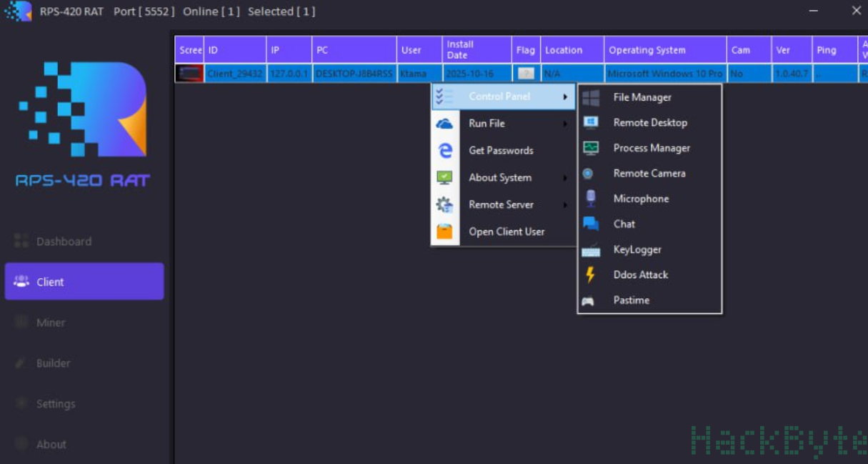Image resolution: width=868 pixels, height=464 pixels.
Task: Click the lightning bolt icon for Ddos Attack
Action: pos(590,275)
